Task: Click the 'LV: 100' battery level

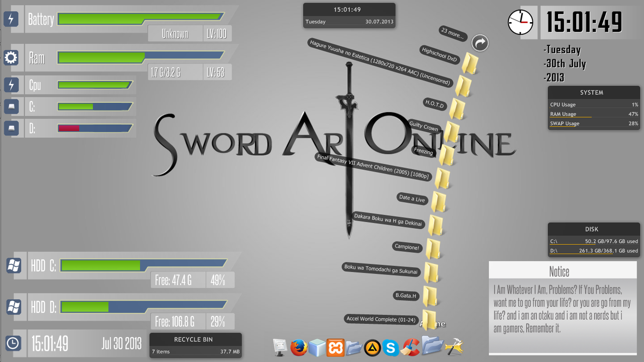Action: [x=216, y=34]
